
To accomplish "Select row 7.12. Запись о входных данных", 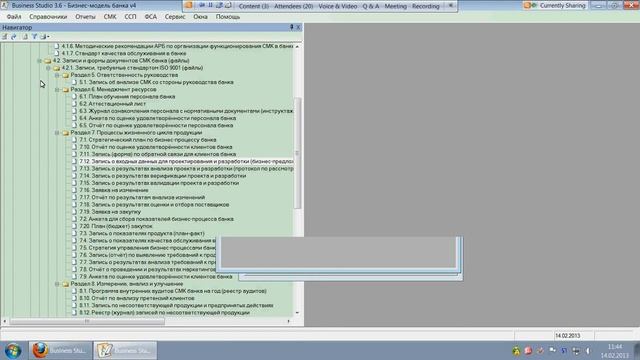I will 186,161.
